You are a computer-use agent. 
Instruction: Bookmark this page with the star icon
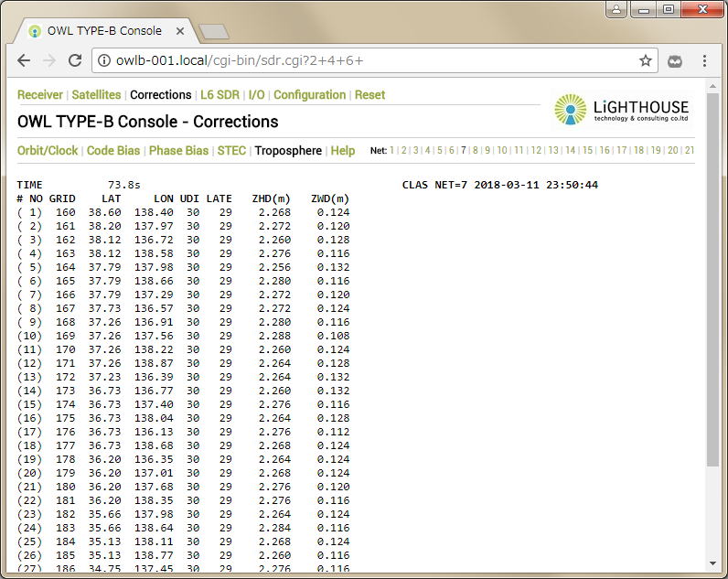pos(646,61)
